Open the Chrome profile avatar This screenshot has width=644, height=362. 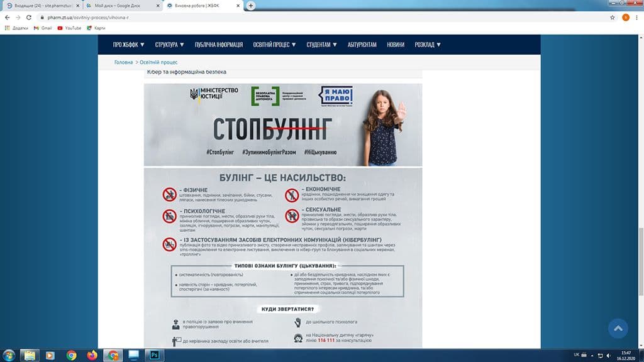tap(626, 18)
